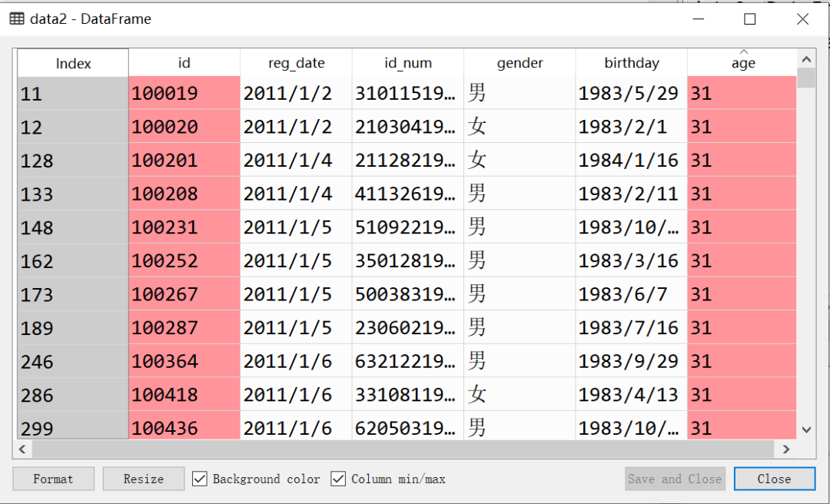Viewport: 830px width, 504px height.
Task: Click the vertical scrollbar down arrow
Action: [806, 430]
